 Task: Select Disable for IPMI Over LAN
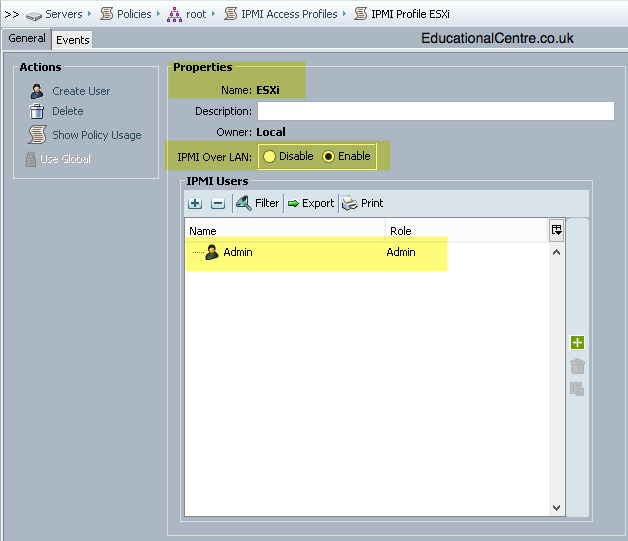point(288,156)
